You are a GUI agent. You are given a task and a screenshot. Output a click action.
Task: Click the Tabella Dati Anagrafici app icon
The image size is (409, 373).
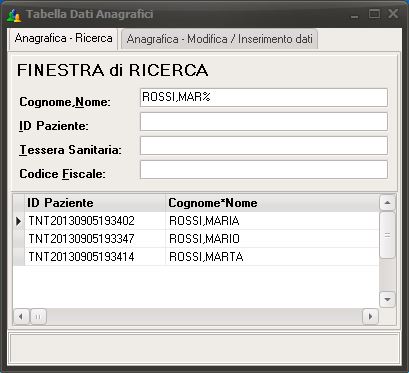tap(14, 15)
